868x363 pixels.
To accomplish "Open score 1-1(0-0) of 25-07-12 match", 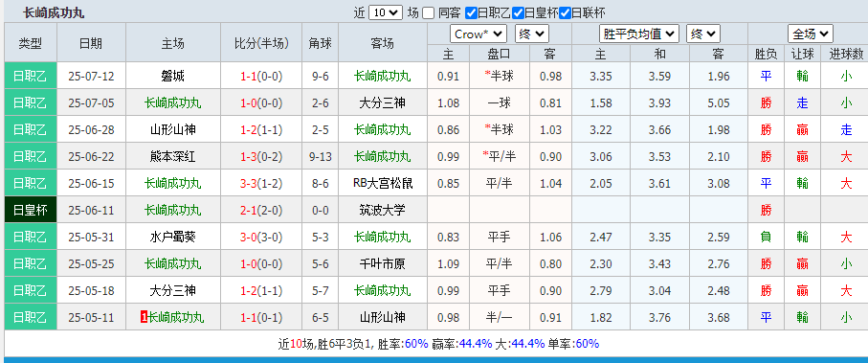I will pyautogui.click(x=261, y=76).
